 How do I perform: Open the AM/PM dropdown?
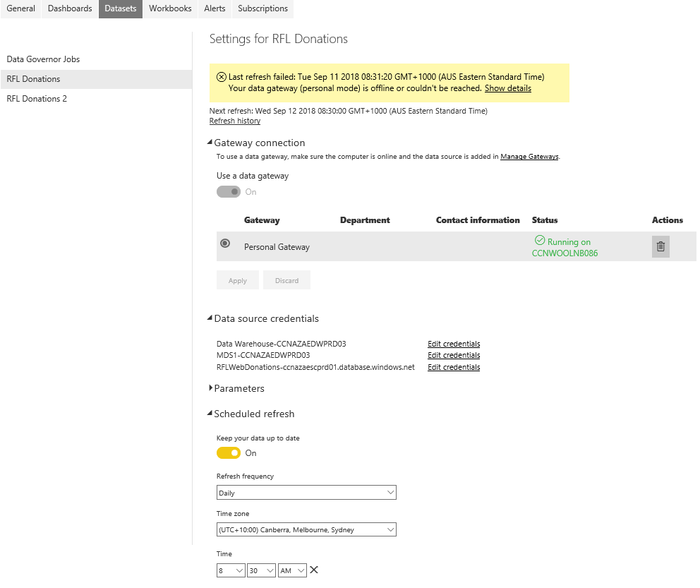[292, 570]
